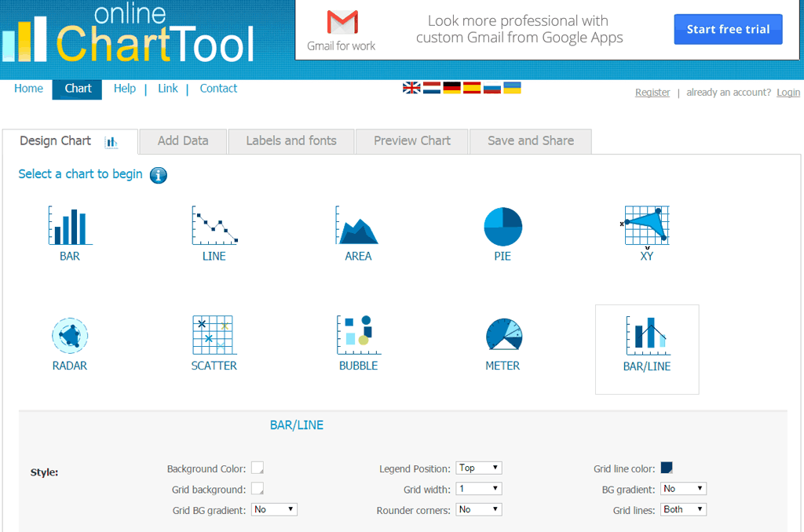
Task: Open the Home menu item
Action: point(29,88)
